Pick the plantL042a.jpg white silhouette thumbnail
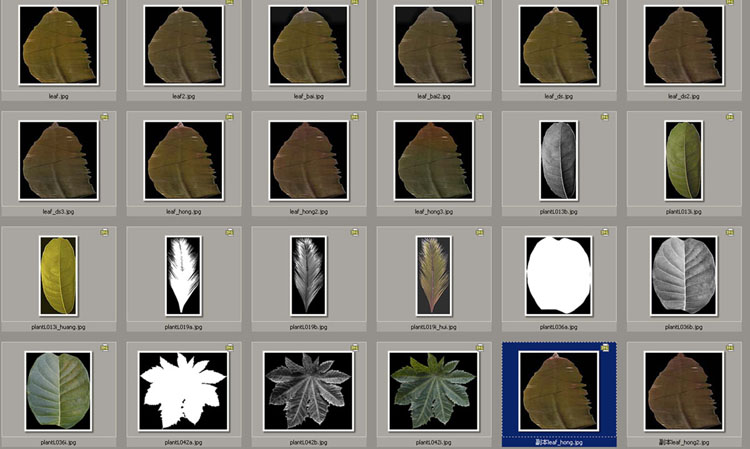The width and height of the screenshot is (750, 449). (x=184, y=389)
